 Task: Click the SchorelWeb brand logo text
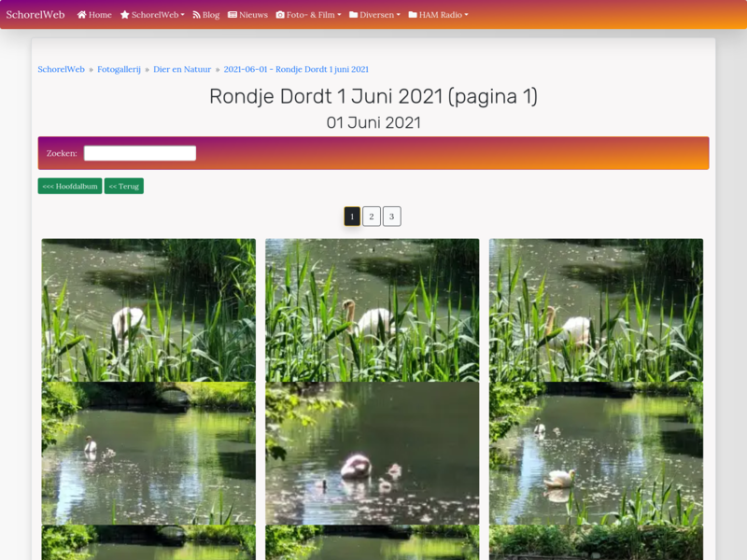pos(35,15)
